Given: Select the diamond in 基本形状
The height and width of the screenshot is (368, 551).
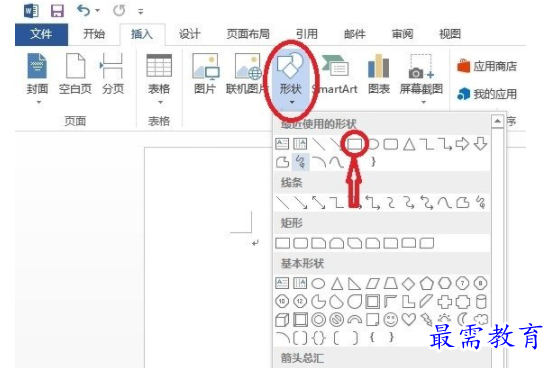Looking at the screenshot, I should [408, 284].
